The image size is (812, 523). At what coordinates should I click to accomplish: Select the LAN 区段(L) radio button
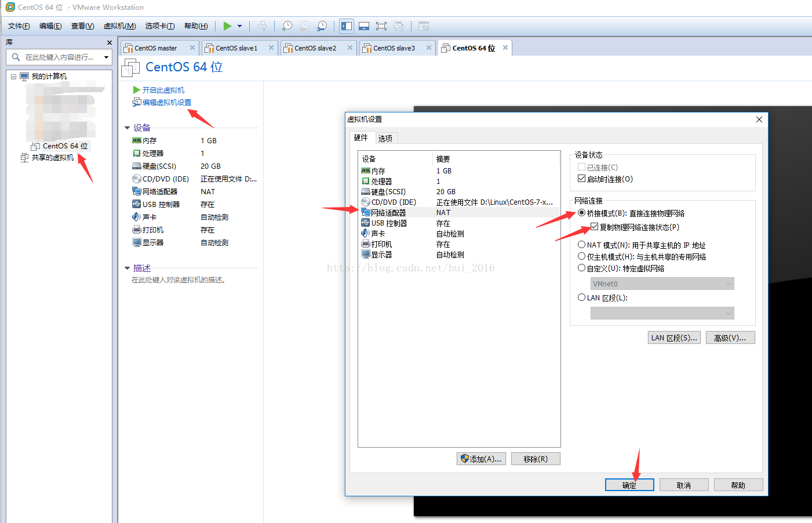click(x=581, y=297)
